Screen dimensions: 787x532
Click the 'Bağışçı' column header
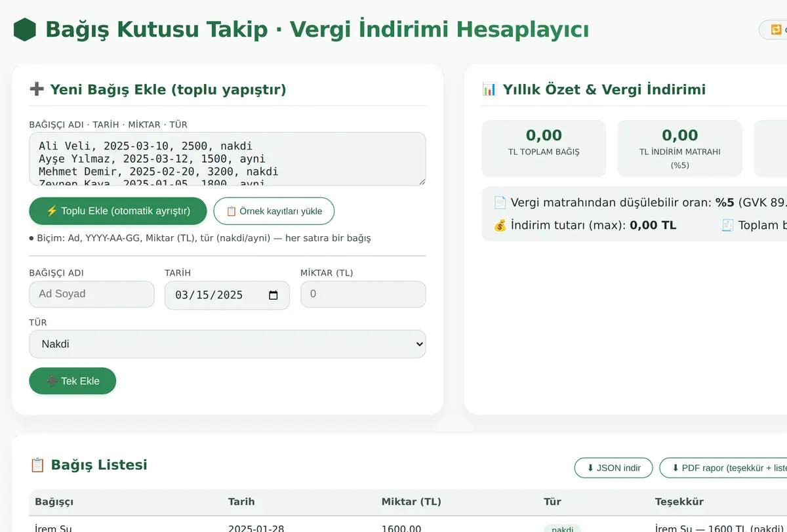54,502
